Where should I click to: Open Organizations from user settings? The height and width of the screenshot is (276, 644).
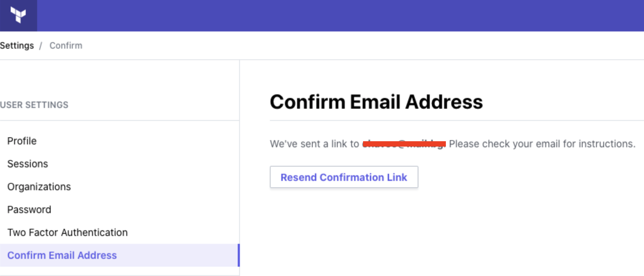39,187
